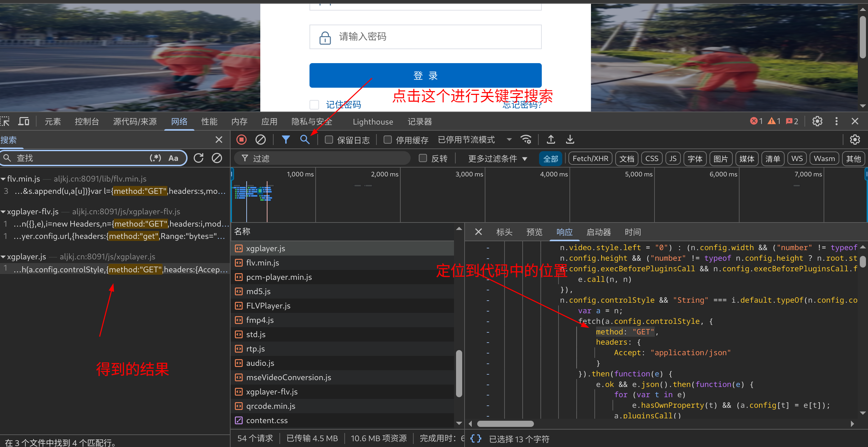This screenshot has width=868, height=447.
Task: Click the import HAR upload icon
Action: click(x=551, y=140)
